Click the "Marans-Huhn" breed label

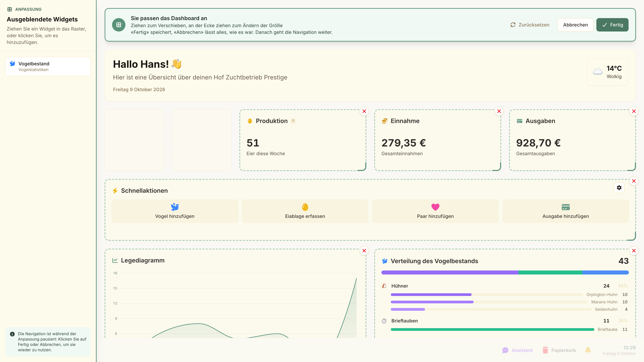[x=604, y=302]
